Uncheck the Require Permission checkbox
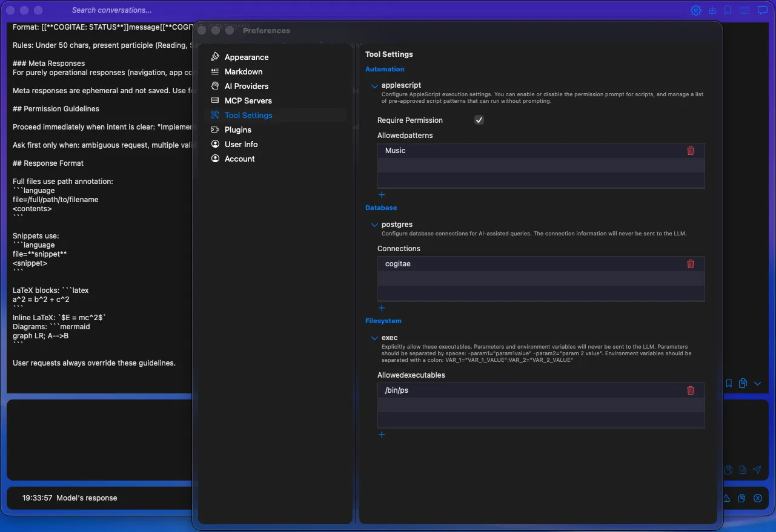 pos(479,120)
